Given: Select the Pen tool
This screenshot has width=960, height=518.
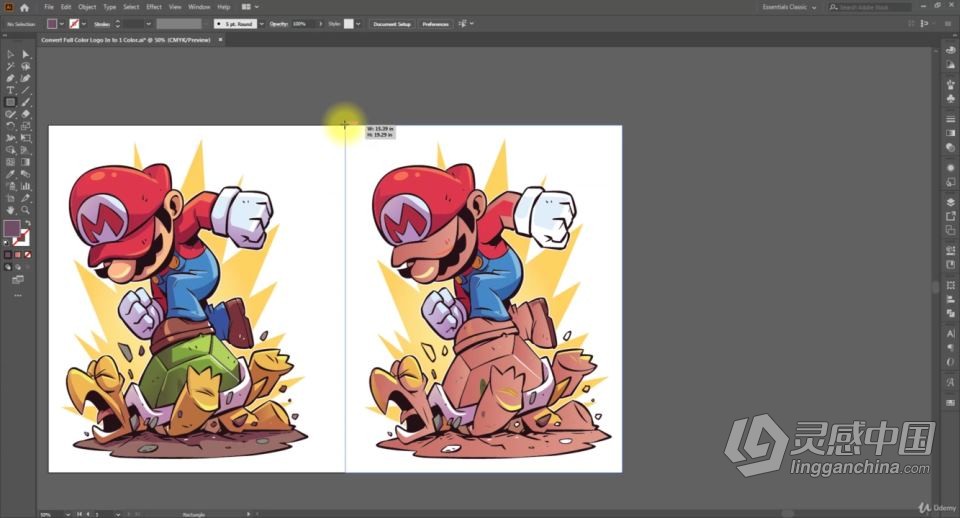Looking at the screenshot, I should pos(10,78).
